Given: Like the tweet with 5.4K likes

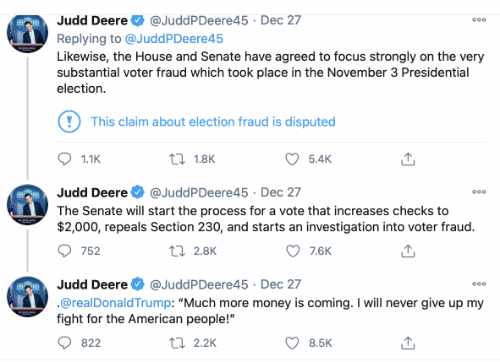Looking at the screenshot, I should pos(292,159).
